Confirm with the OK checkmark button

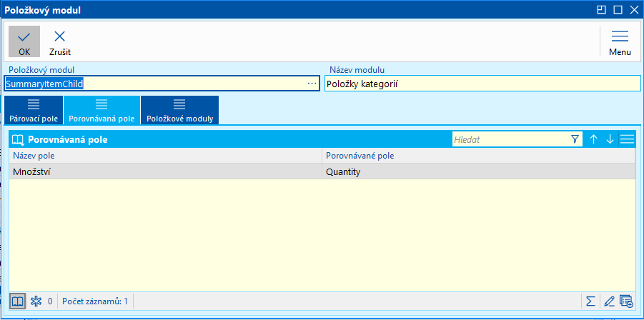[24, 41]
